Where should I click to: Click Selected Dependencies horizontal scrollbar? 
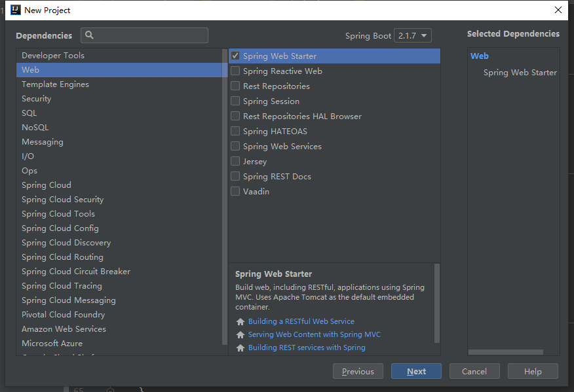pos(506,352)
